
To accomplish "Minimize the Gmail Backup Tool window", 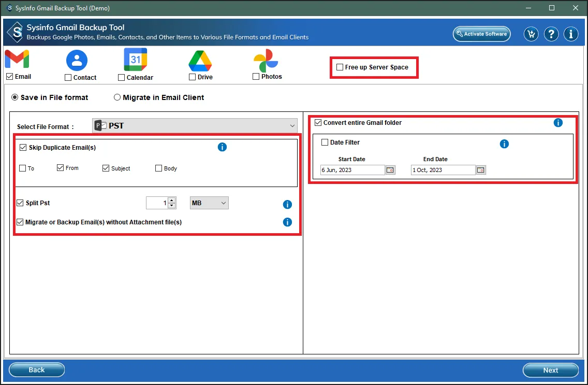I will pyautogui.click(x=528, y=8).
